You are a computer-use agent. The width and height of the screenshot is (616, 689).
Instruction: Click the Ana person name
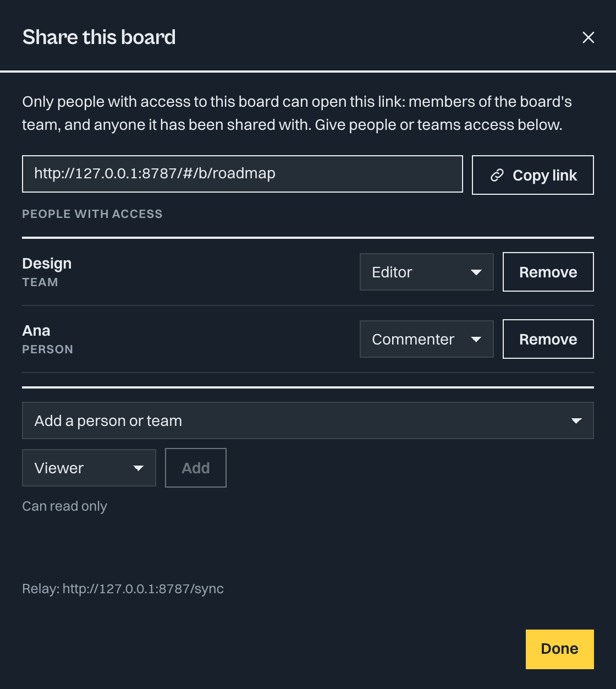coord(36,331)
